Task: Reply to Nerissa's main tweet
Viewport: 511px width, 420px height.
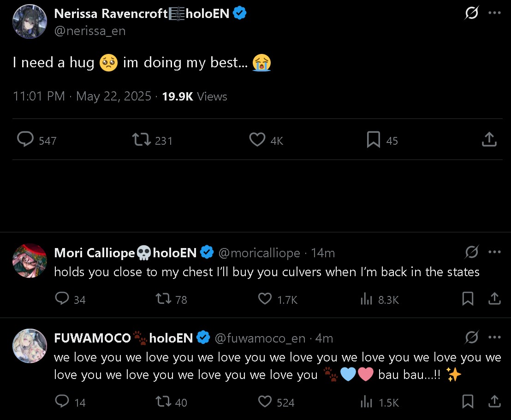Action: coord(25,140)
